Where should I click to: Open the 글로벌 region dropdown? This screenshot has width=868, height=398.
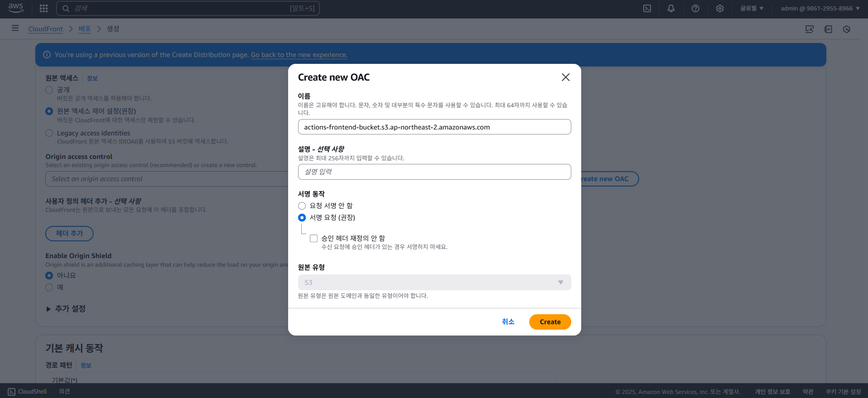coord(752,8)
